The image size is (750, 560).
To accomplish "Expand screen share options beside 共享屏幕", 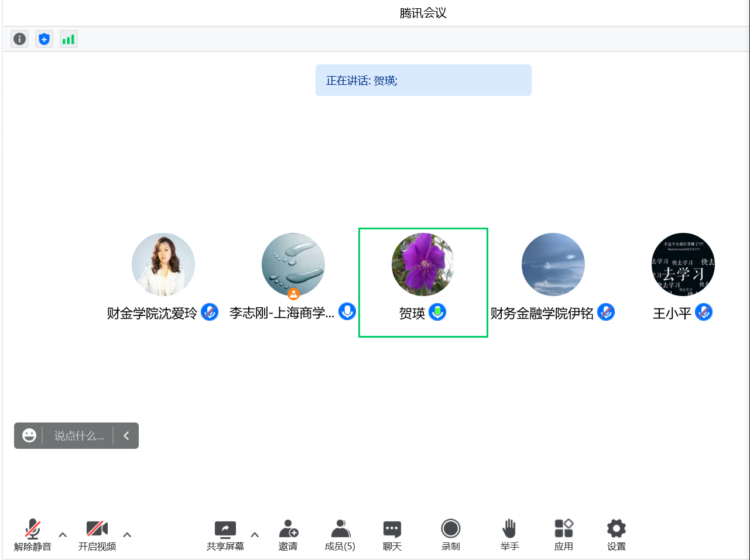I will tap(255, 535).
